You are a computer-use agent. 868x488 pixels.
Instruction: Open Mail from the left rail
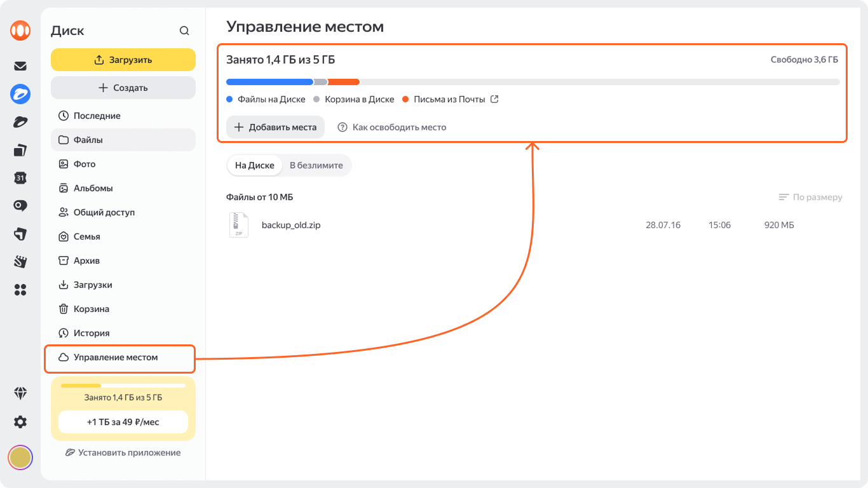click(20, 66)
